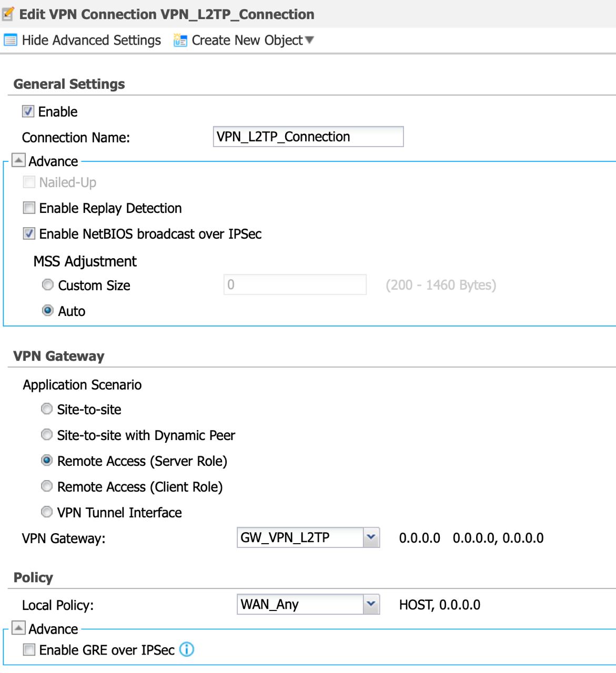Select VPN Tunnel Interface option

47,512
